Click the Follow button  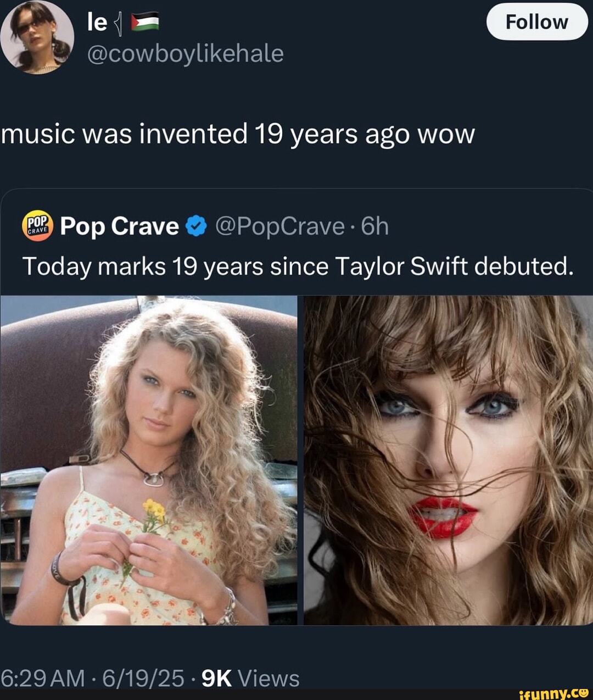(x=536, y=22)
